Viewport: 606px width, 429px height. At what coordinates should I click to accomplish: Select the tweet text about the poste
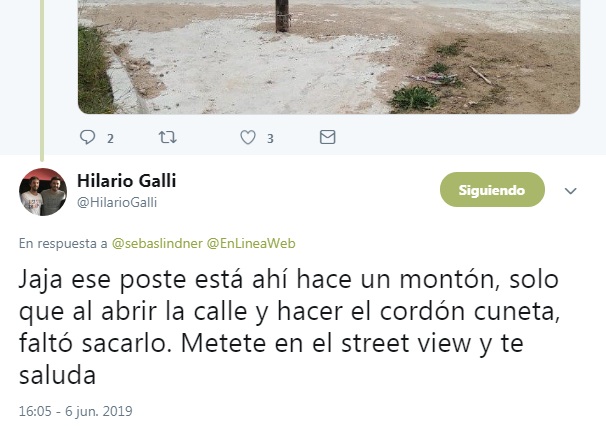click(289, 327)
